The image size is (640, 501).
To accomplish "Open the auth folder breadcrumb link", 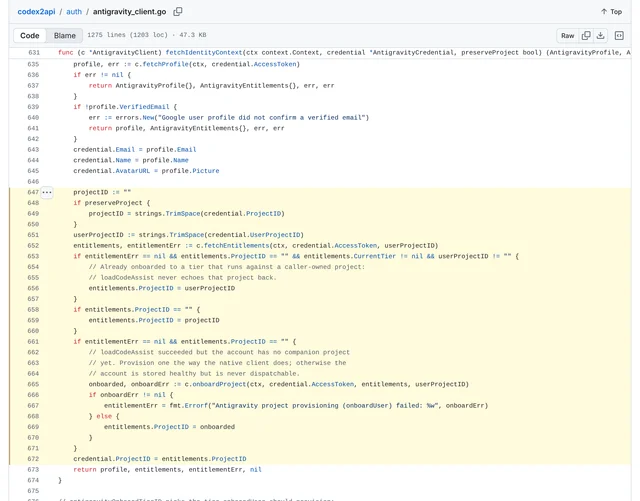I will (x=74, y=12).
